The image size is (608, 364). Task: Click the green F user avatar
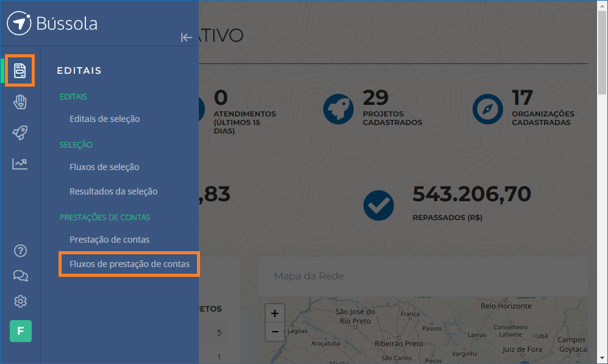point(21,331)
